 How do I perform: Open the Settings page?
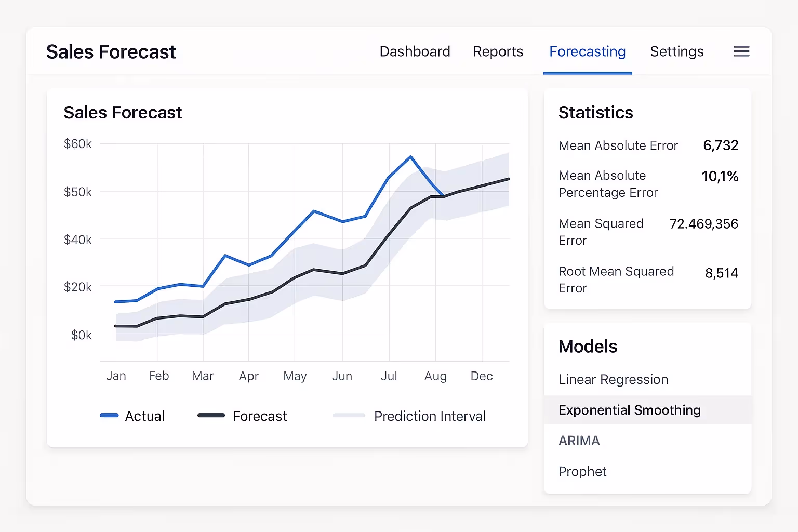click(x=676, y=51)
